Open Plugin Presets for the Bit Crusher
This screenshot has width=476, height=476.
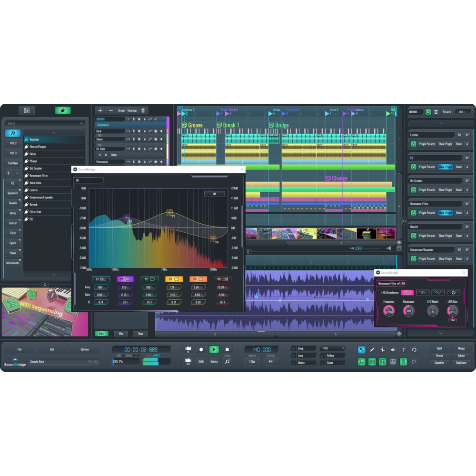coord(428,189)
